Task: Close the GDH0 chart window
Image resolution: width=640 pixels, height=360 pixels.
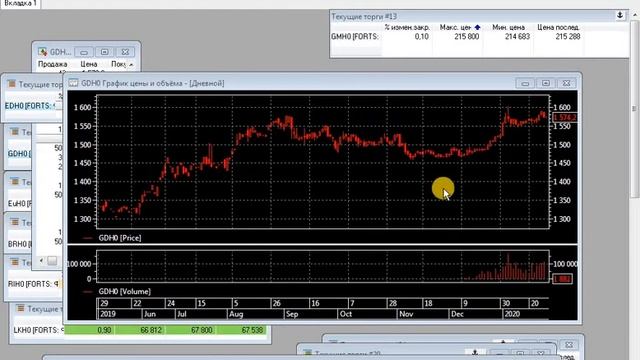Action: (567, 83)
